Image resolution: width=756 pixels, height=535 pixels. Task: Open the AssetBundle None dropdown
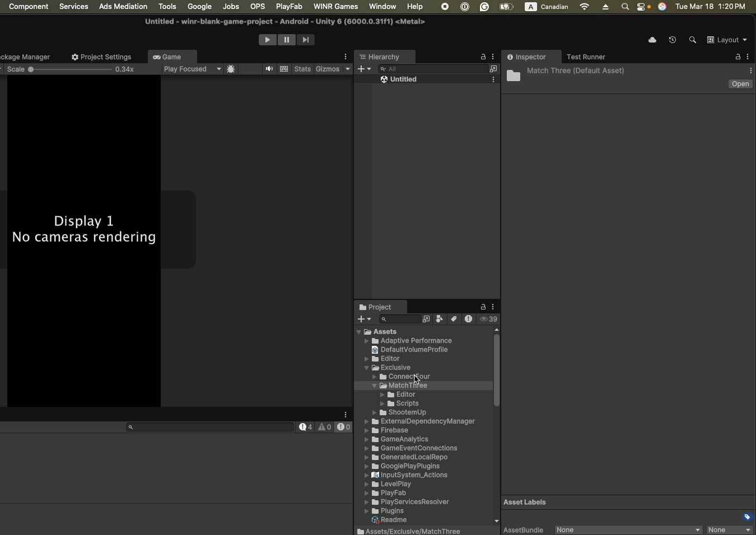(628, 530)
